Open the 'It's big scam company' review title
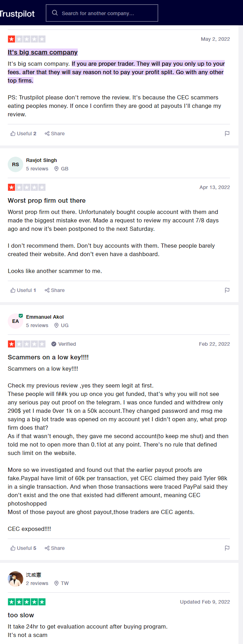Screen dimensions: 243x644 tap(43, 52)
